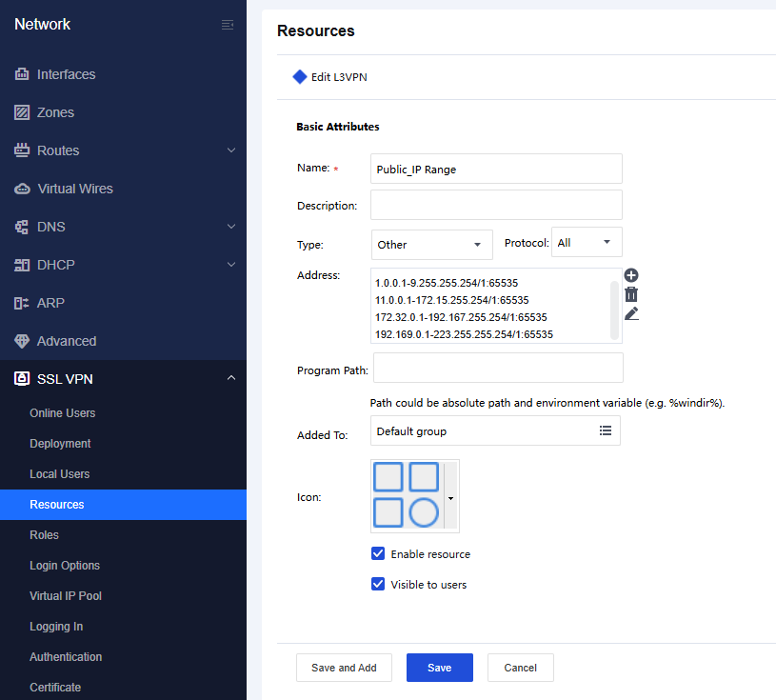Select address 172.32.0.1-192.167.255.254/1:65535
776x700 pixels.
[x=461, y=317]
